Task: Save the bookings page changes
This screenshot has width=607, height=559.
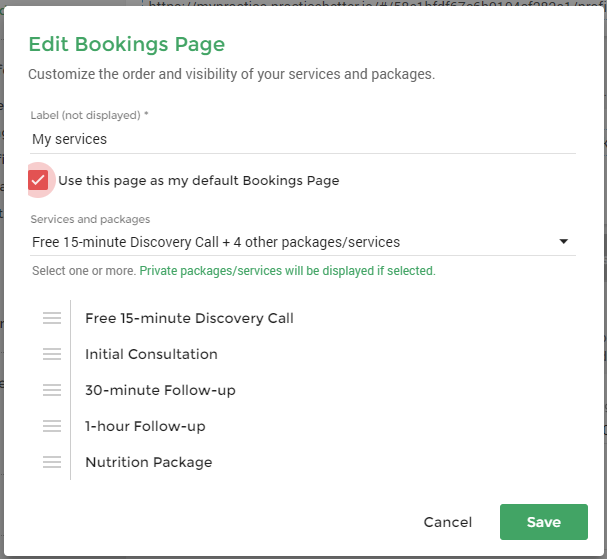Action: click(x=543, y=522)
